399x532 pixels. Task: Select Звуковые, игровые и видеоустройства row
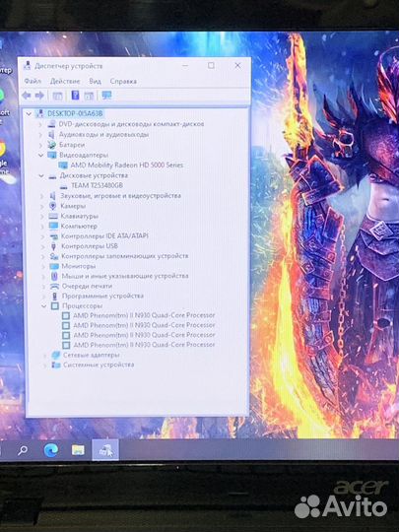click(120, 196)
